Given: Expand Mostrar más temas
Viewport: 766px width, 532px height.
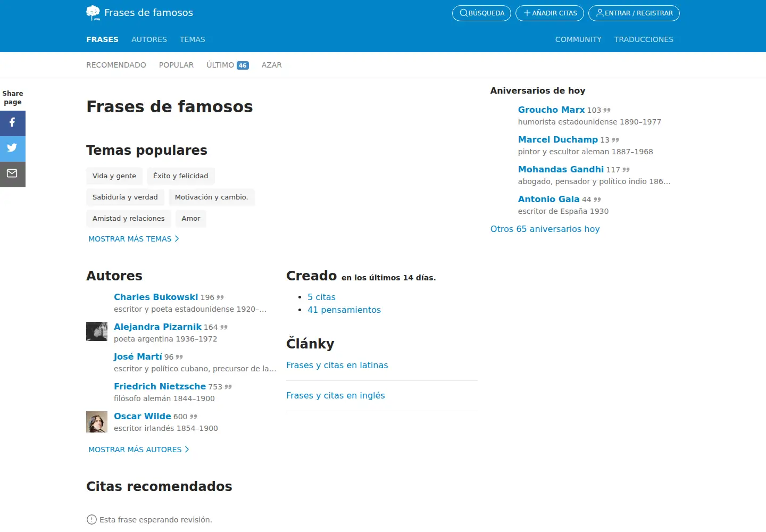Looking at the screenshot, I should click(x=134, y=239).
